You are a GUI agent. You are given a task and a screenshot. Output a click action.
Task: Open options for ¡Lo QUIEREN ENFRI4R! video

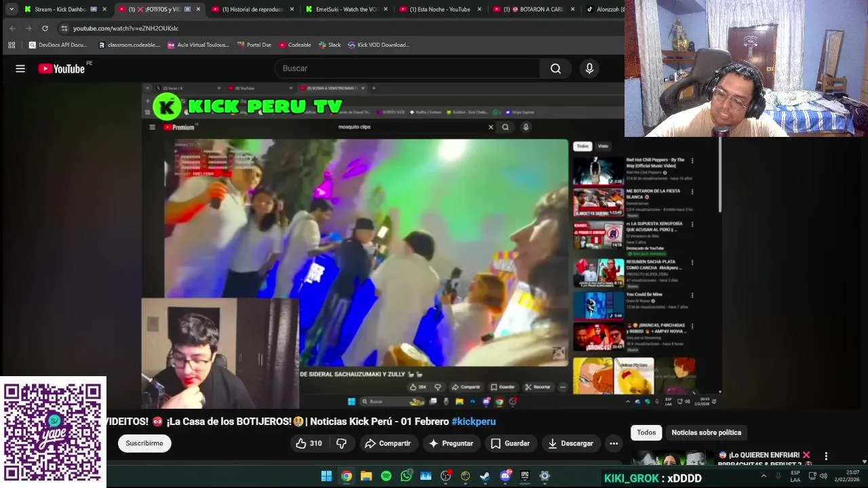[x=826, y=456]
